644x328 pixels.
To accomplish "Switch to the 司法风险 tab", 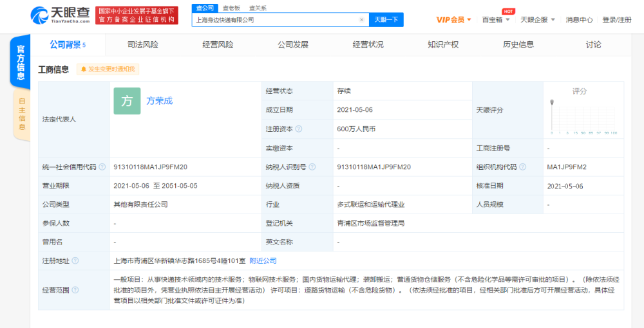I will pyautogui.click(x=142, y=44).
